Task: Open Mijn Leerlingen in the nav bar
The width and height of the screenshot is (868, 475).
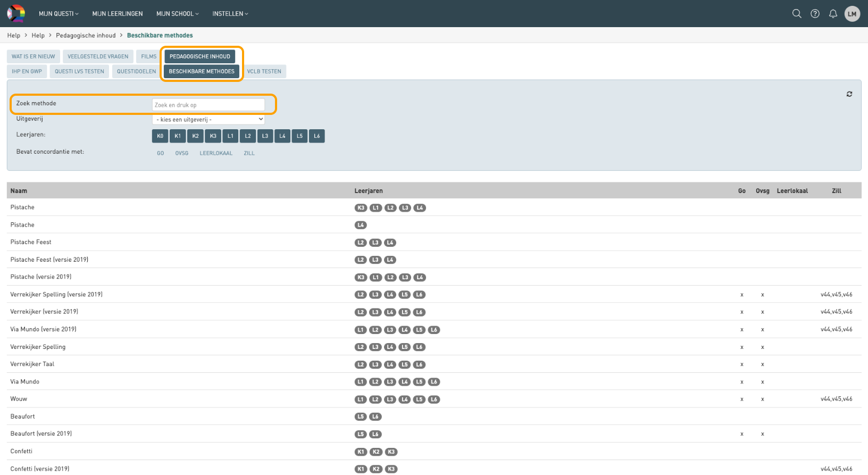Action: [118, 14]
